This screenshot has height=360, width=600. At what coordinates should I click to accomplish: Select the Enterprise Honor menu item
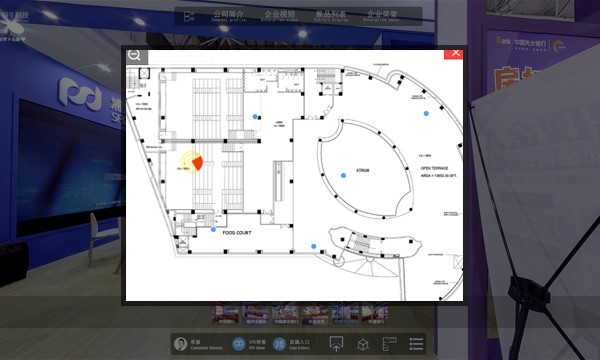tap(382, 16)
